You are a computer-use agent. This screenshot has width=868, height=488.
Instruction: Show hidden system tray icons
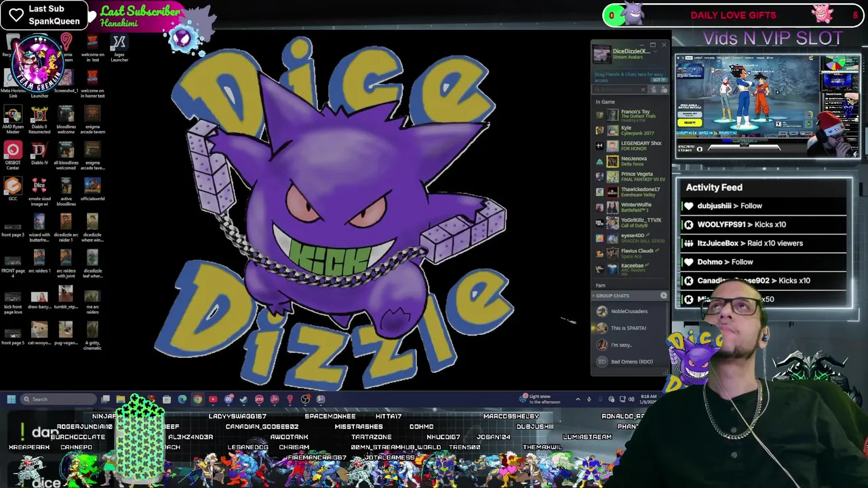coord(578,399)
